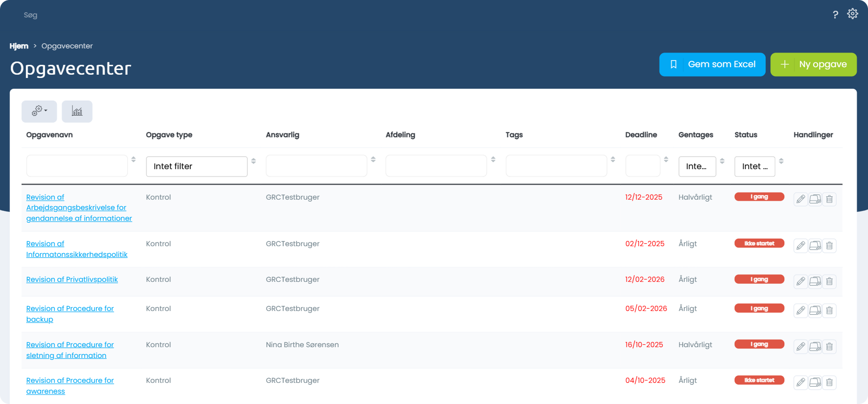Focus the Deadline filter input

click(x=643, y=166)
